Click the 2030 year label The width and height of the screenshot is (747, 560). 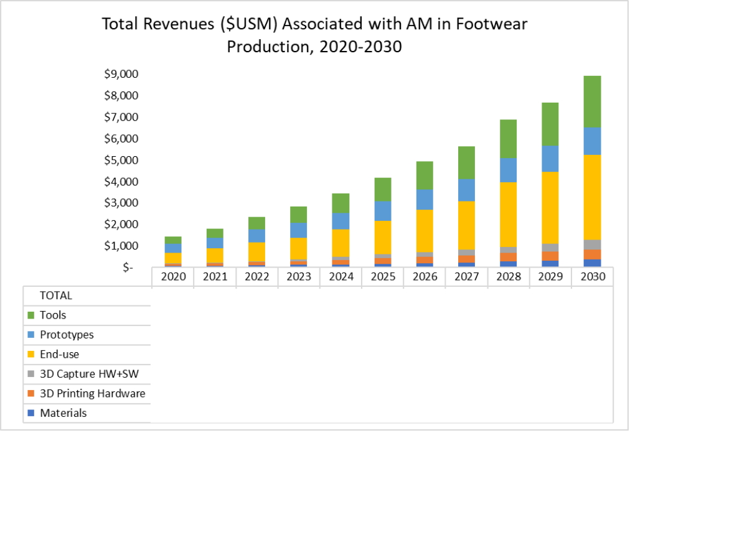[593, 277]
